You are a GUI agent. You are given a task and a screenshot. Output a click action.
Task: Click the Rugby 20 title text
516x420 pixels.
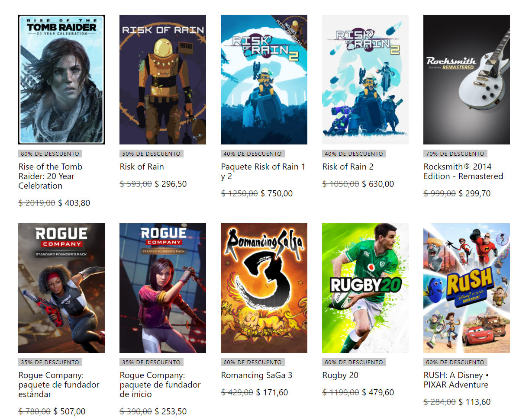pos(340,375)
